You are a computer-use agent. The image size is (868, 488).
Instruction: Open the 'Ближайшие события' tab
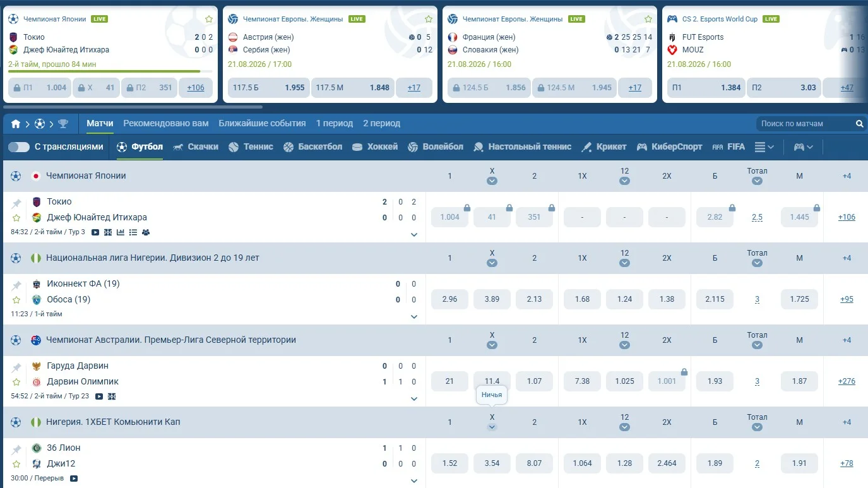pyautogui.click(x=262, y=124)
